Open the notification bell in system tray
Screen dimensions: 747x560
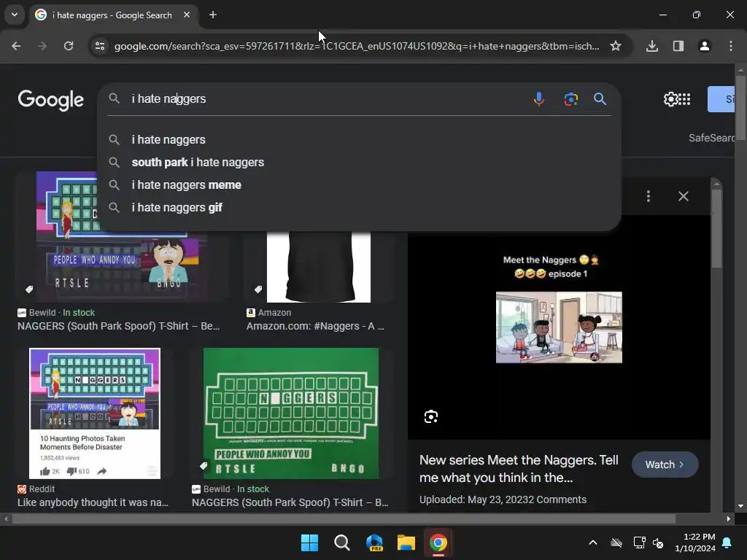[727, 542]
